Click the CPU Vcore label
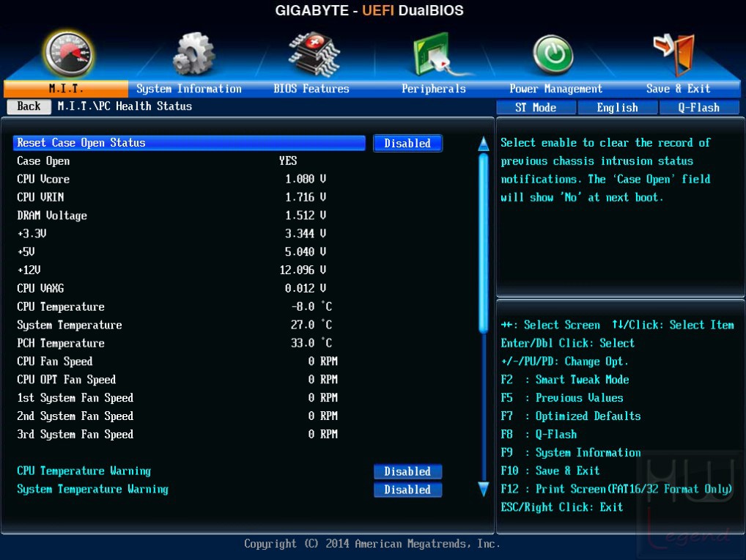 (43, 180)
